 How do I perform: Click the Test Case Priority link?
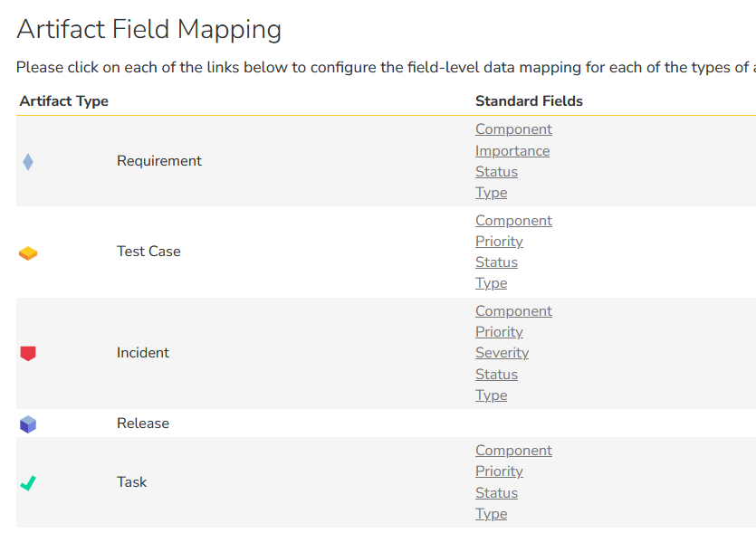499,241
